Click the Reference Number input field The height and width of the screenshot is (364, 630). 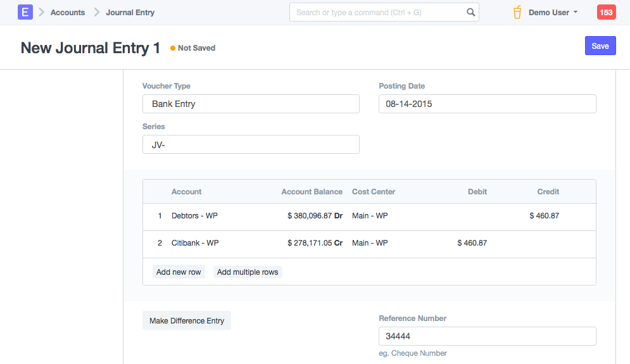[487, 336]
